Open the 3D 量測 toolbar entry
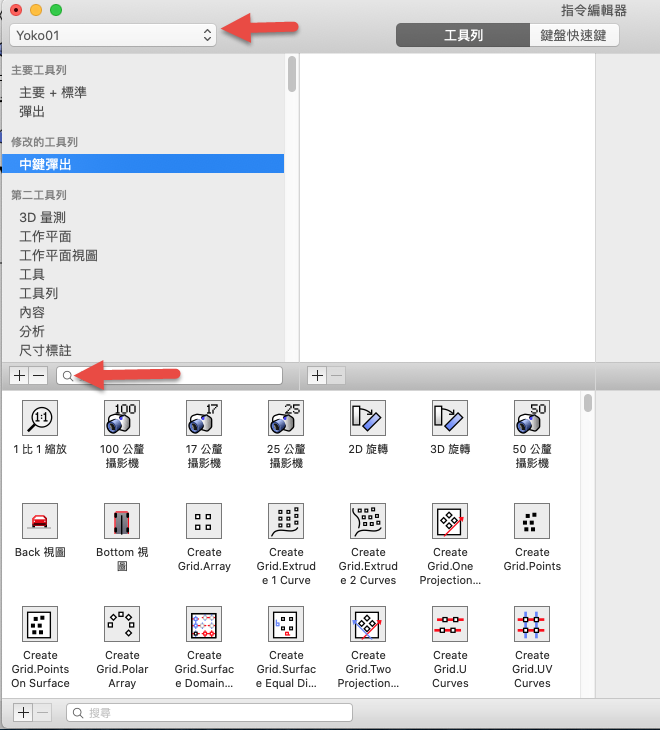 pos(42,217)
